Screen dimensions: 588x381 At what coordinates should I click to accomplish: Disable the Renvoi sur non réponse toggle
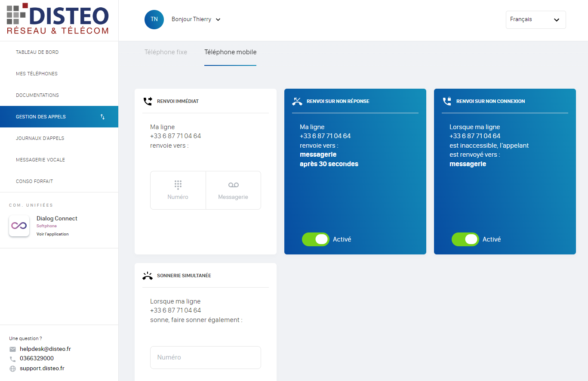point(315,239)
